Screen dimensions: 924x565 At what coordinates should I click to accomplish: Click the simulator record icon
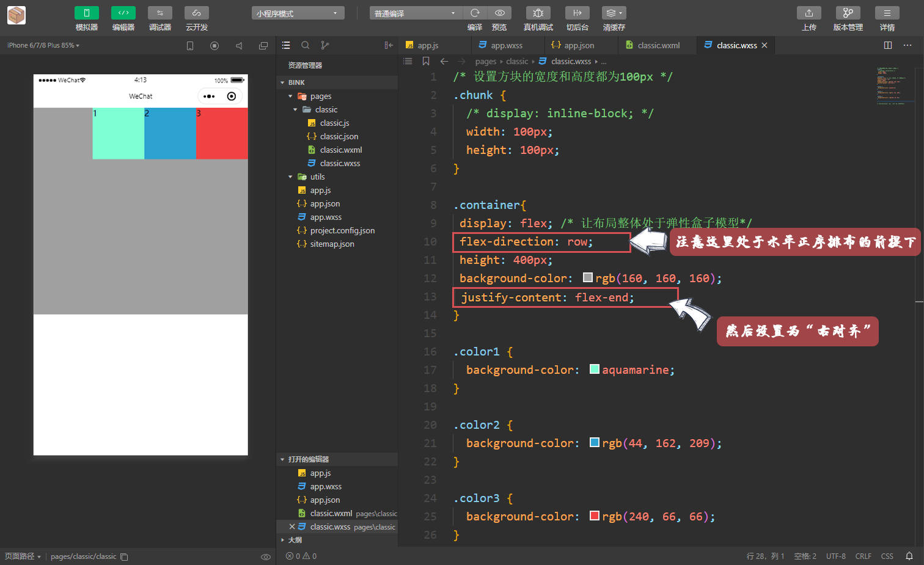215,46
